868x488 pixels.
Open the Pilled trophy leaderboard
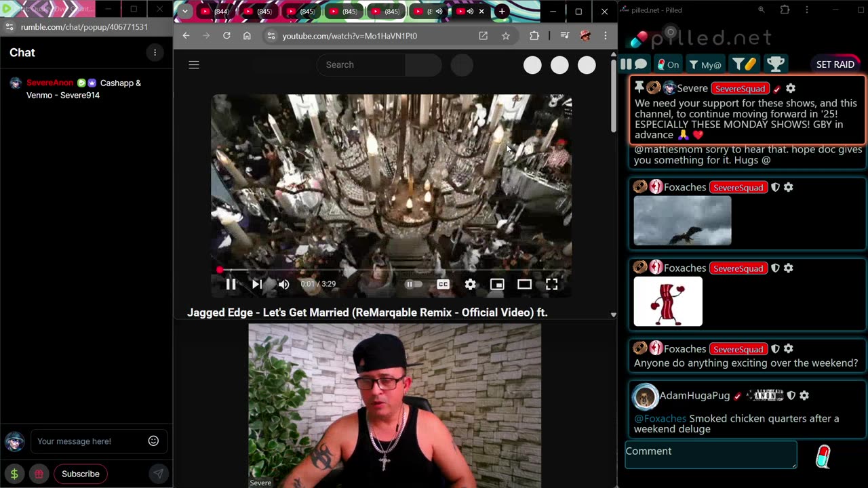click(776, 64)
